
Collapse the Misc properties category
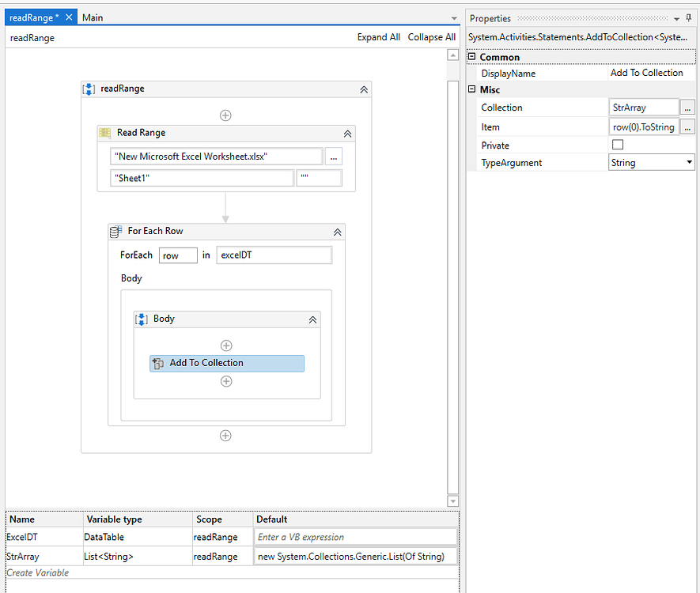click(473, 89)
